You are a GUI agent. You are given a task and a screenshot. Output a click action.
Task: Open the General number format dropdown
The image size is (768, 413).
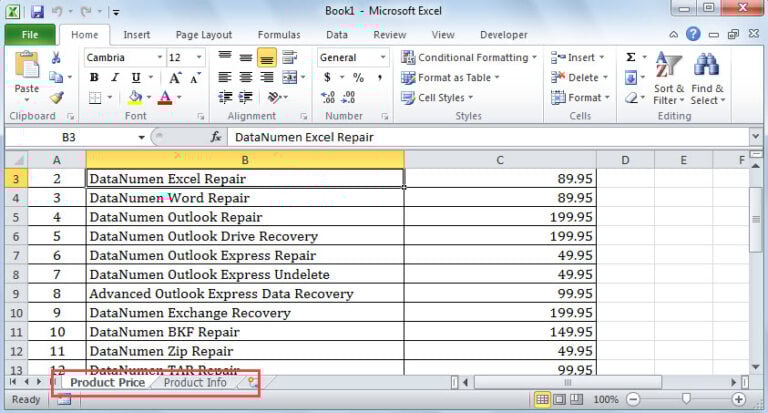[383, 58]
